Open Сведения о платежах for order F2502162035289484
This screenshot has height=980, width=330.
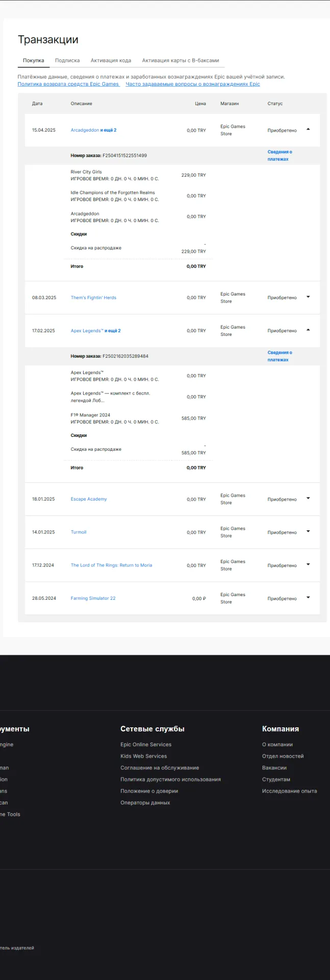(x=280, y=356)
